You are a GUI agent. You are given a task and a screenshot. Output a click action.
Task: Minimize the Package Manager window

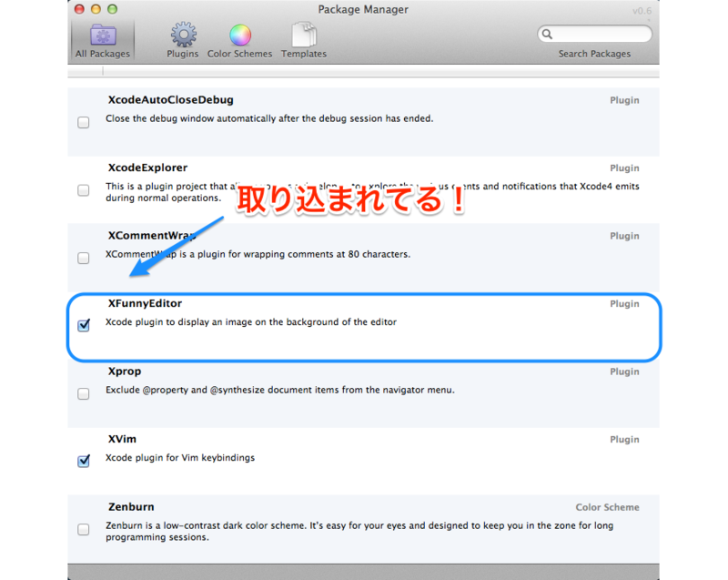[96, 9]
